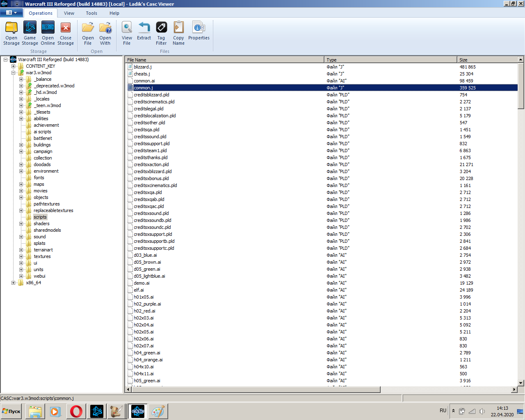Expand the x86_64 tree node
Viewport: 525px width, 420px height.
coord(13,283)
